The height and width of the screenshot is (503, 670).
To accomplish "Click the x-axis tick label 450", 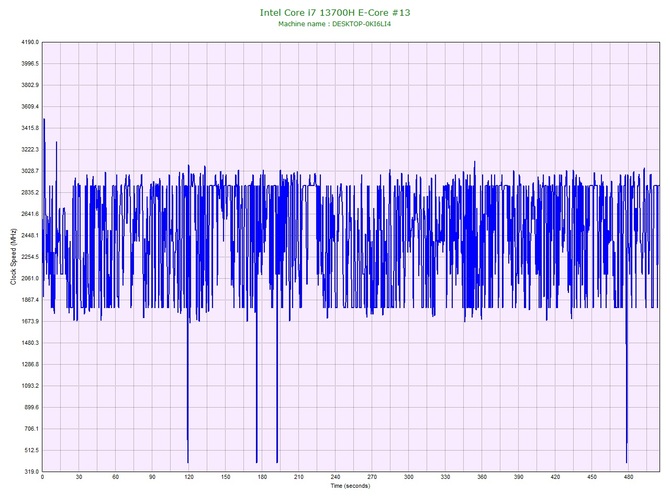I will [x=592, y=477].
